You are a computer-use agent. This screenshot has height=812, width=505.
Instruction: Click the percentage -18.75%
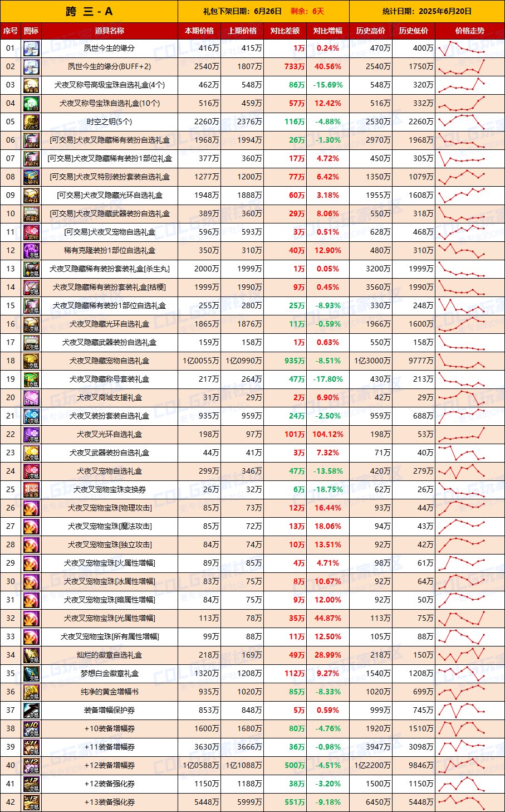(x=328, y=490)
